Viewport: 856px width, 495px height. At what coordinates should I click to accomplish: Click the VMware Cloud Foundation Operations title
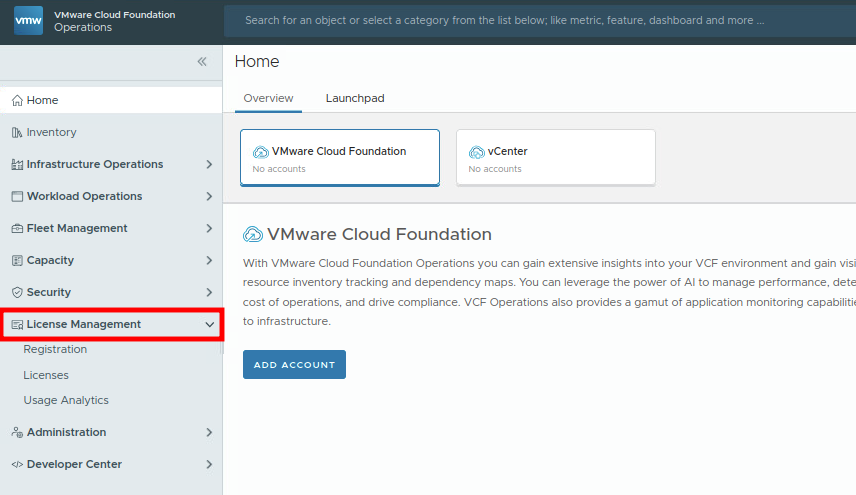(x=115, y=21)
